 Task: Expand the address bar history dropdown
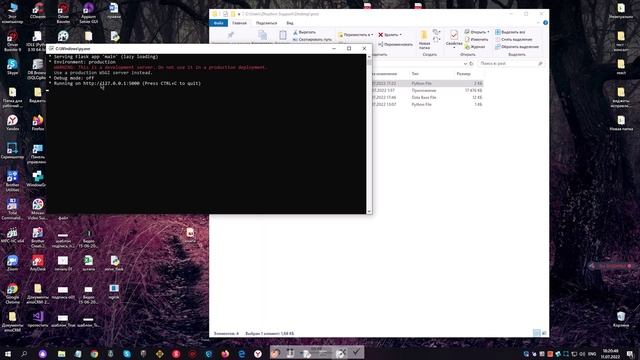click(x=465, y=64)
